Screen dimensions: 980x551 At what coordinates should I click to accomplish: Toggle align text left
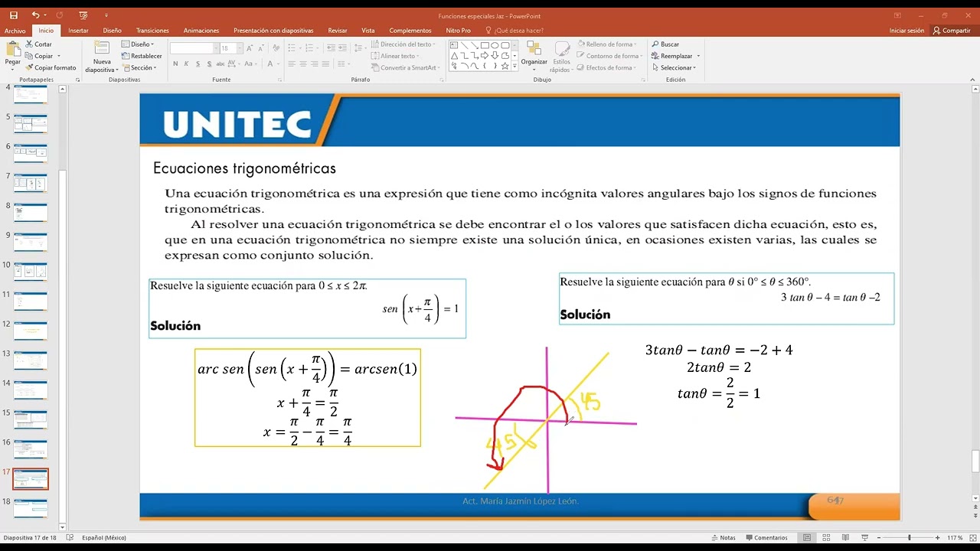(292, 64)
